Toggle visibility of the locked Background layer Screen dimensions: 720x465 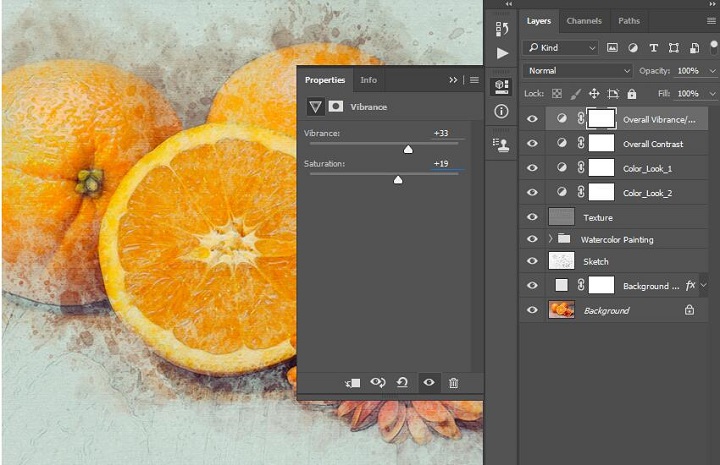tap(532, 310)
